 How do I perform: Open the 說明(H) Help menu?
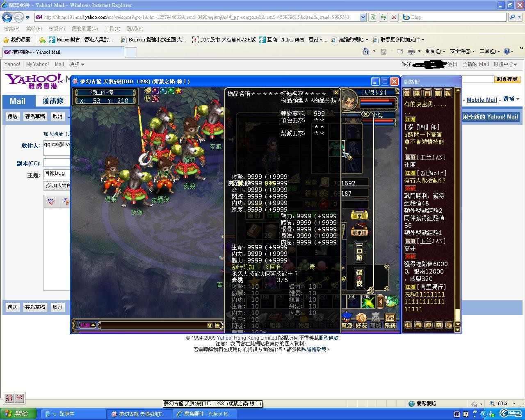point(135,29)
